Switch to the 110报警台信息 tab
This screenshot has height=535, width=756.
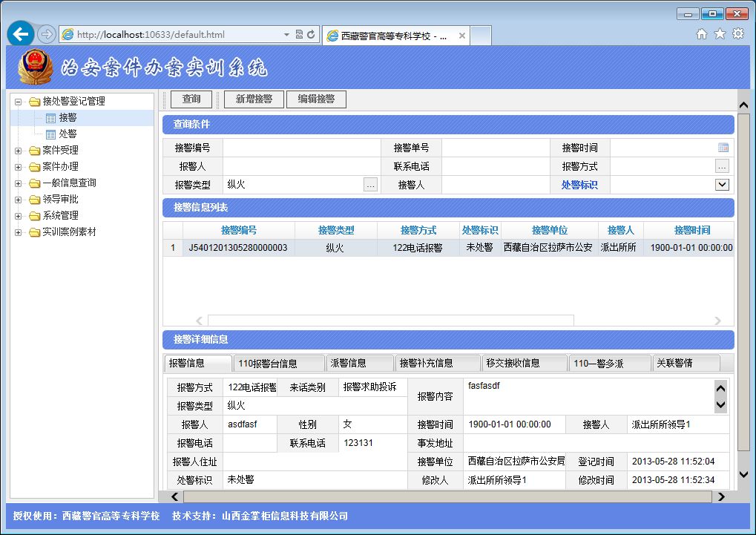pyautogui.click(x=279, y=364)
